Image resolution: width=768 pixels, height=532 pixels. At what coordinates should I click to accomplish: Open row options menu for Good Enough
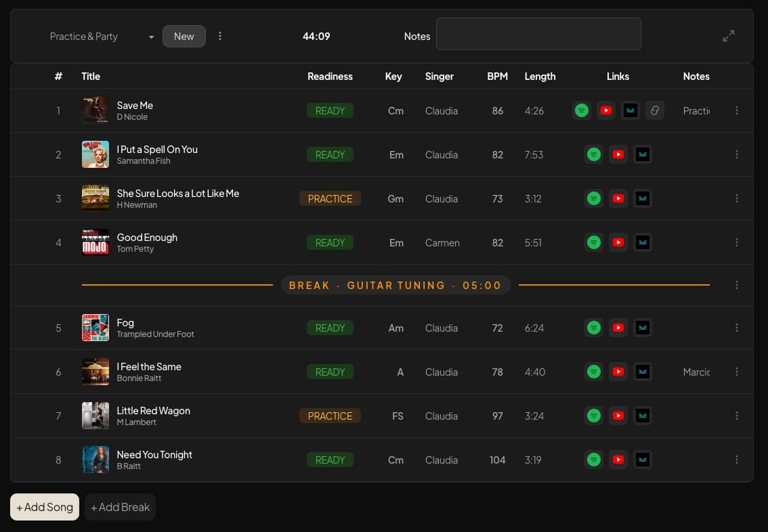[737, 242]
